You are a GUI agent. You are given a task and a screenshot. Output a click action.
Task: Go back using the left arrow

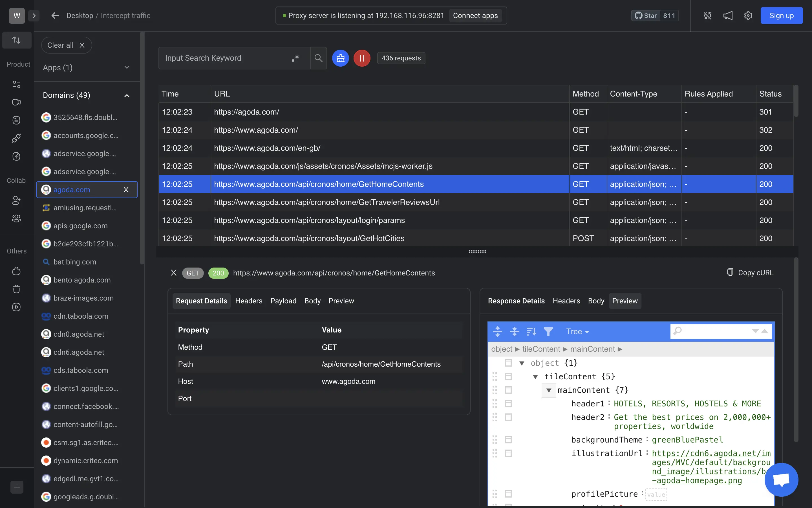(55, 16)
